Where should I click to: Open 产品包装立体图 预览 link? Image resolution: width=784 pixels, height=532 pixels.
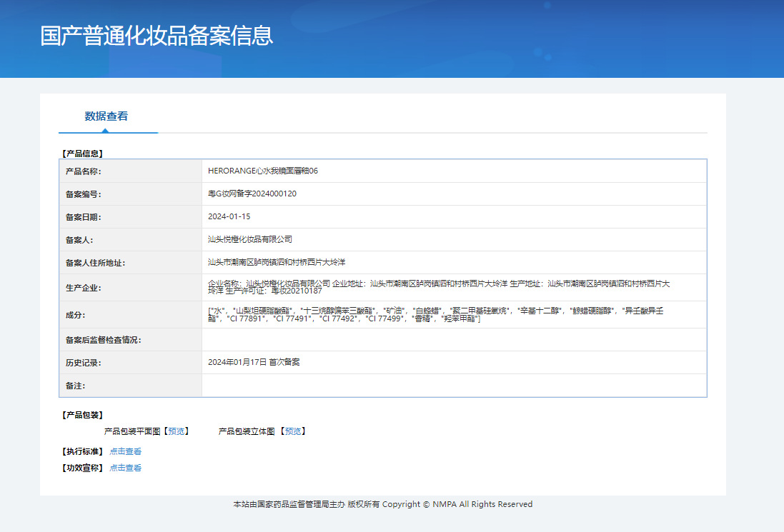coord(293,431)
